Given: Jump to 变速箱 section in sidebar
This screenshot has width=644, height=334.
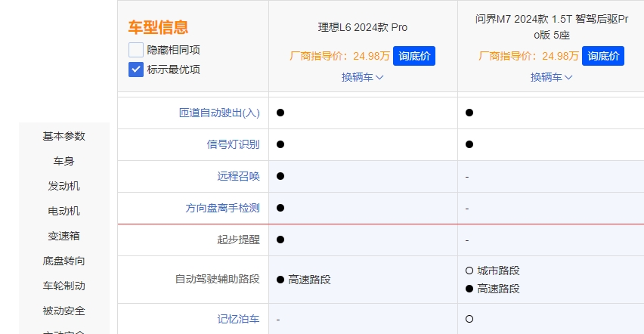Looking at the screenshot, I should point(63,236).
